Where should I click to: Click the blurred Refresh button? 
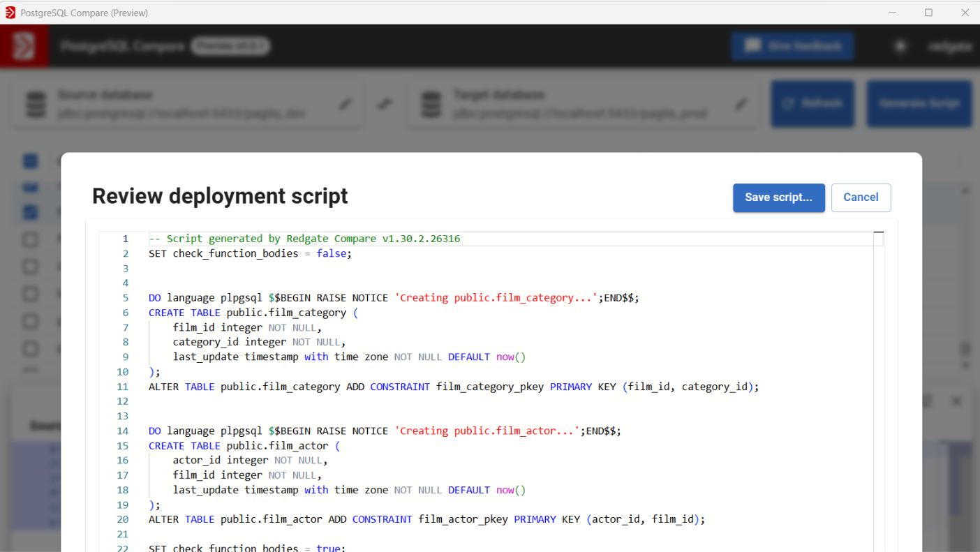tap(812, 103)
